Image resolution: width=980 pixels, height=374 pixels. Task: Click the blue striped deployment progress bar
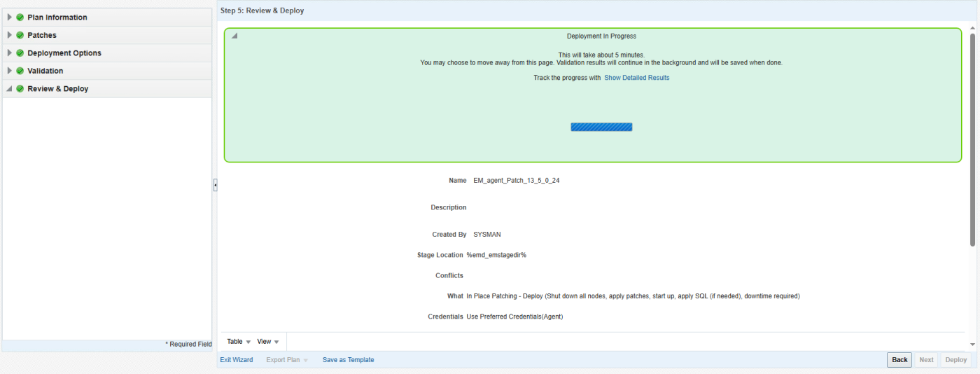[601, 127]
